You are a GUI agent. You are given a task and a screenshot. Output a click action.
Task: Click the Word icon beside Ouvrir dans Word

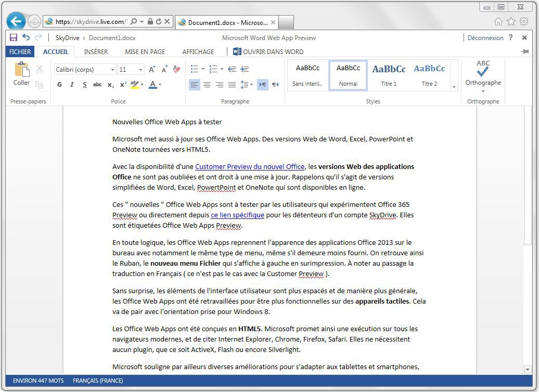coord(237,51)
